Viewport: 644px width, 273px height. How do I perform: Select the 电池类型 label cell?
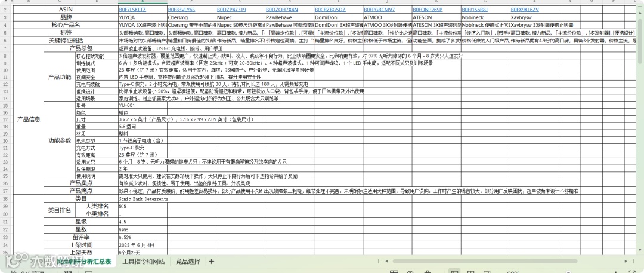[97, 140]
